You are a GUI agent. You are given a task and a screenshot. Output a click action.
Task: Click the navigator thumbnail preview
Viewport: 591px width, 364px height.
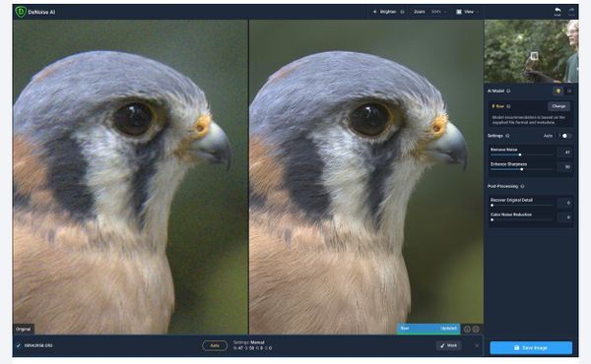[x=531, y=51]
